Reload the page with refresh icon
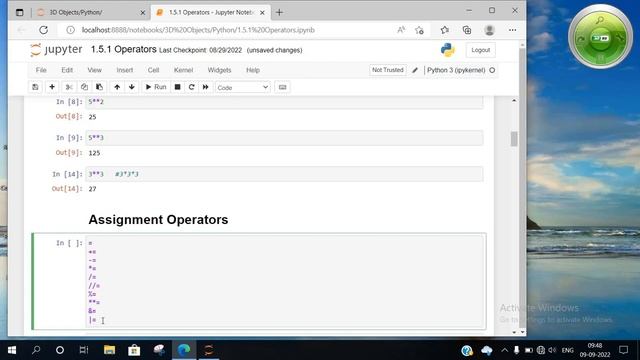Viewport: 640px width, 360px height. click(44, 30)
